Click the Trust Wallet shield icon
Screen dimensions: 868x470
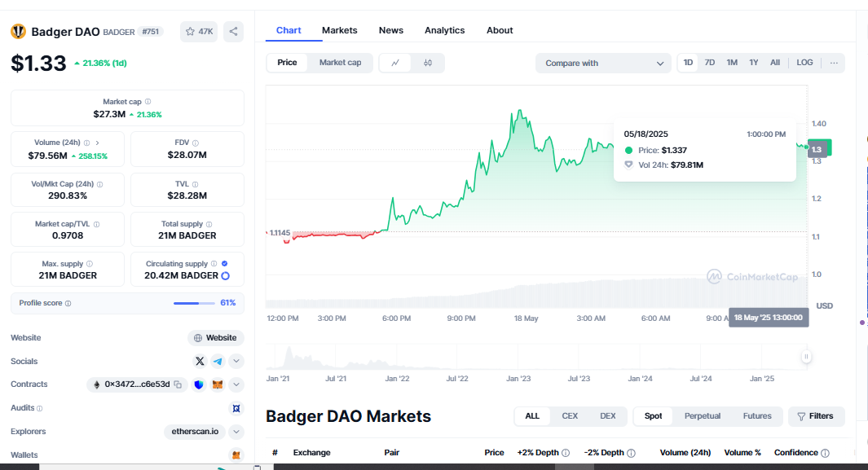pos(199,384)
